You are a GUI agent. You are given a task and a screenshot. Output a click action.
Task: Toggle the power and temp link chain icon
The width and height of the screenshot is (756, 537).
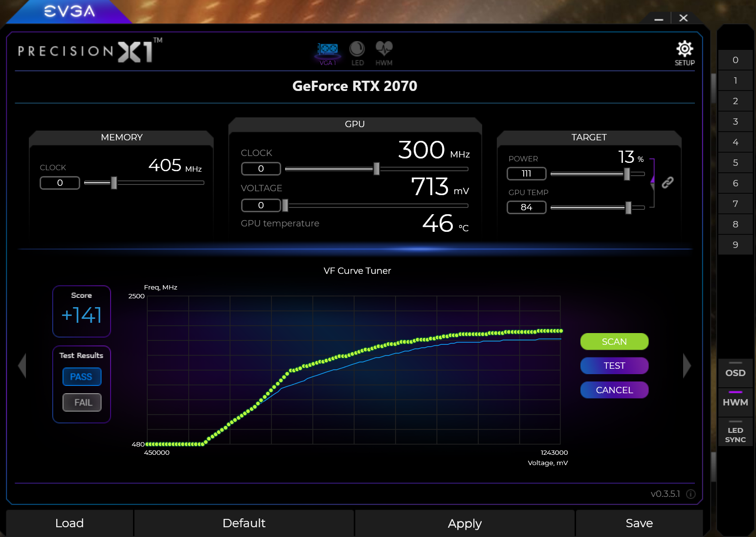click(667, 182)
